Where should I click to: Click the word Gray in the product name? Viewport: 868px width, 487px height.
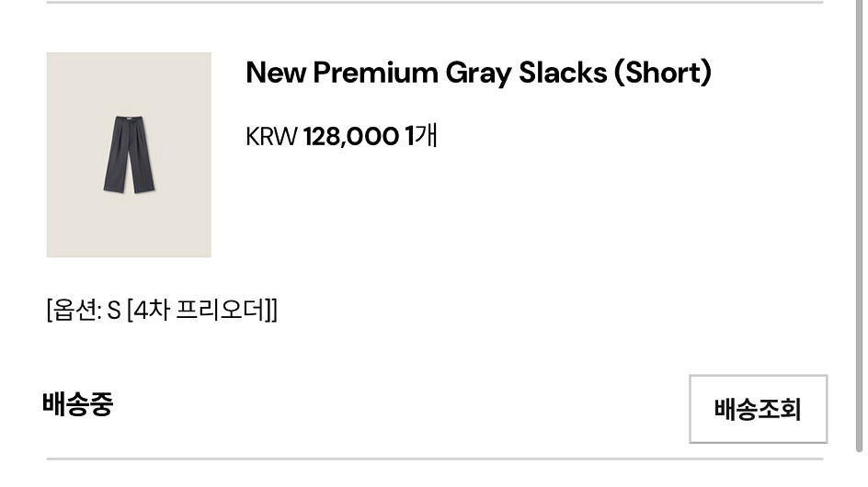tap(478, 73)
